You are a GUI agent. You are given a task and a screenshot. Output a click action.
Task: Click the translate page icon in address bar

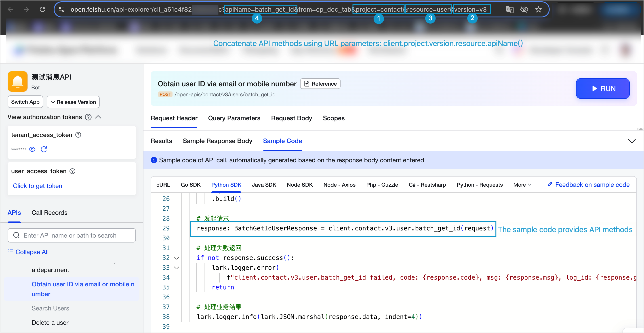tap(509, 10)
